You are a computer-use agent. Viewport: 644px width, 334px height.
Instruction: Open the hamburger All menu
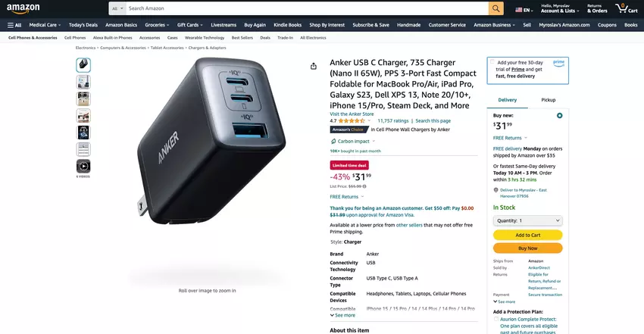[x=14, y=25]
